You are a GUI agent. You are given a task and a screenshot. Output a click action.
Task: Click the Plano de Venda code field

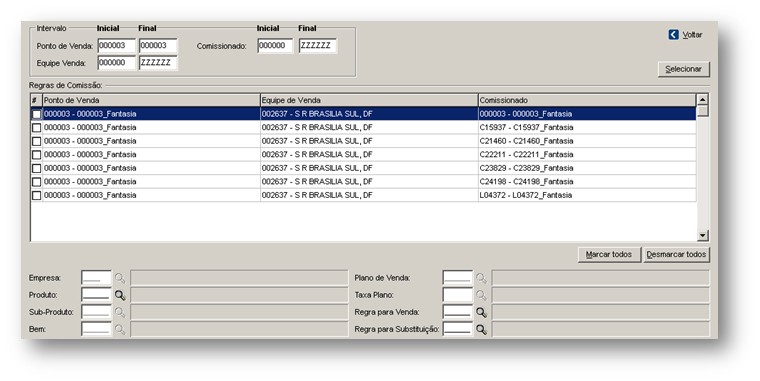click(458, 278)
